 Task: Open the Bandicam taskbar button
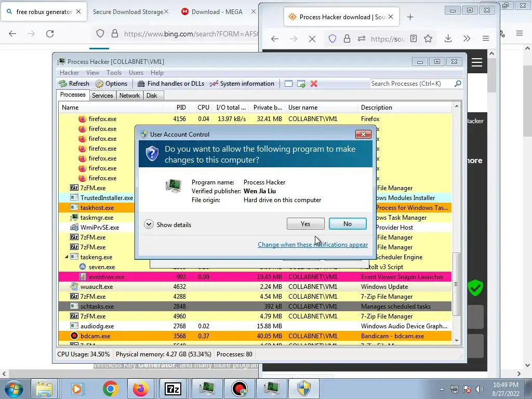240,389
